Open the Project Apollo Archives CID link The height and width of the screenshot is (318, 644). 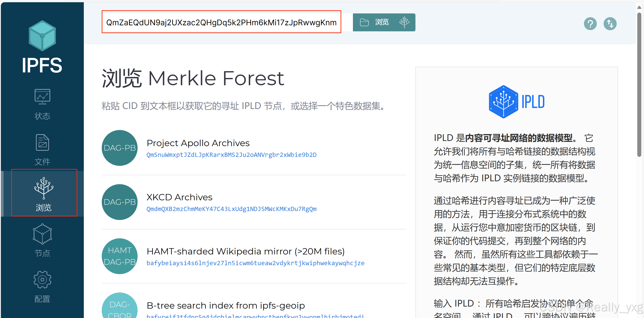[x=231, y=155]
